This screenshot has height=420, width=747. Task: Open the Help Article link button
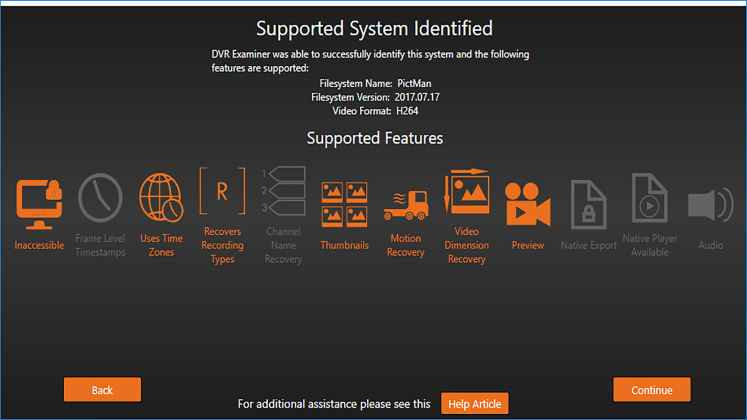pos(475,404)
